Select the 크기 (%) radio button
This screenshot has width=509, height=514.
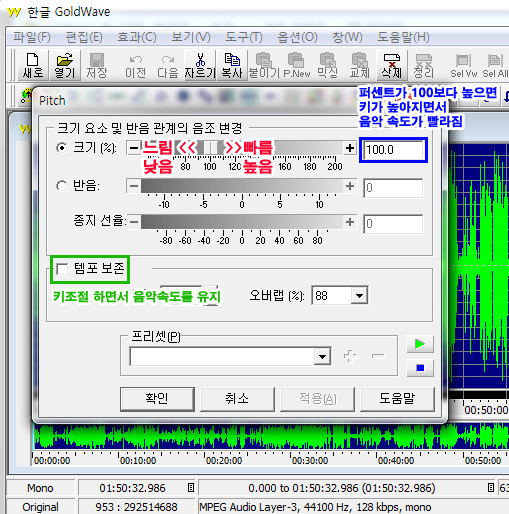click(x=62, y=148)
